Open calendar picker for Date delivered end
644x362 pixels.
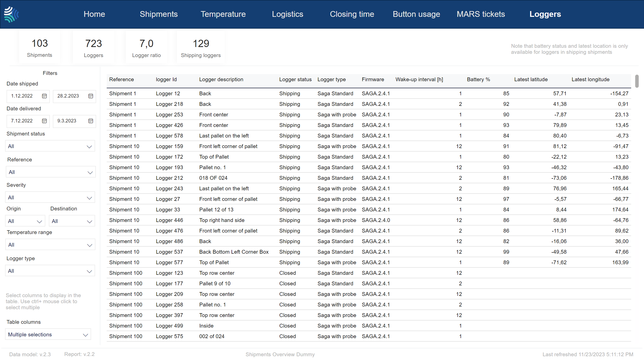pyautogui.click(x=91, y=121)
